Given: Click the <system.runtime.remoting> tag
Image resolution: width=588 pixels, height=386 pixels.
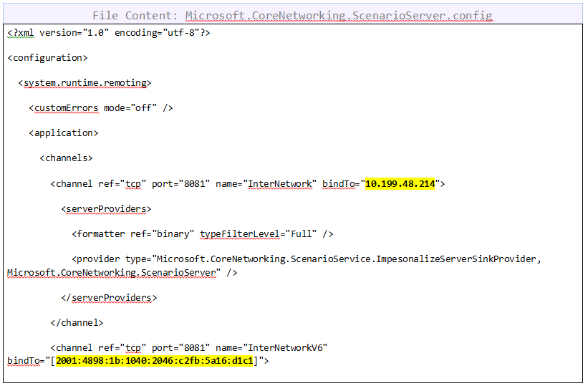Looking at the screenshot, I should point(85,83).
